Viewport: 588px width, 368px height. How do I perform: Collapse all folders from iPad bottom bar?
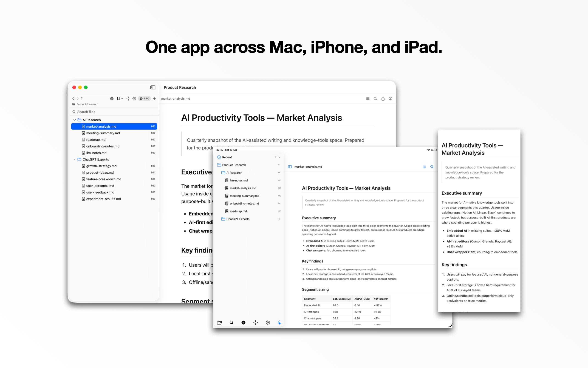click(x=256, y=322)
